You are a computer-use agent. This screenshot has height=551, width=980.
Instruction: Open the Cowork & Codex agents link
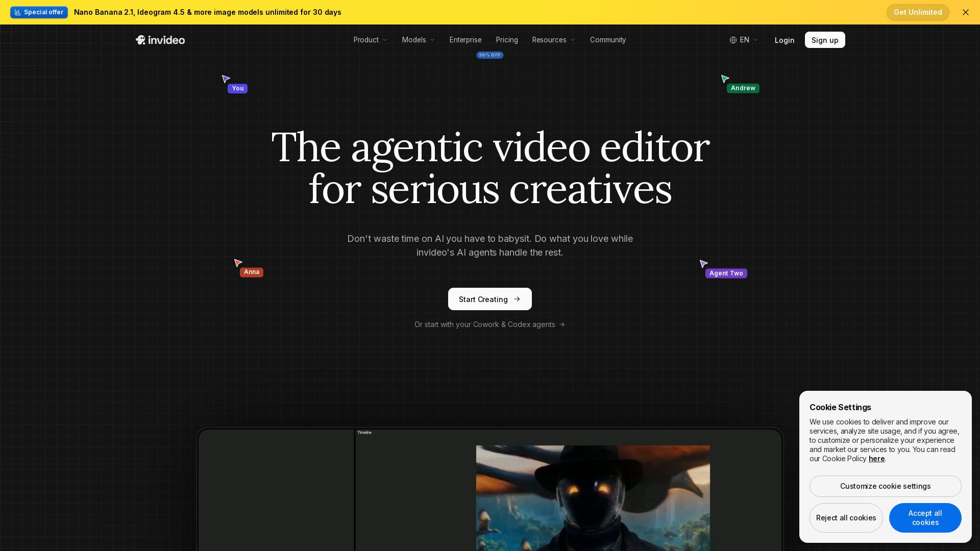[490, 324]
